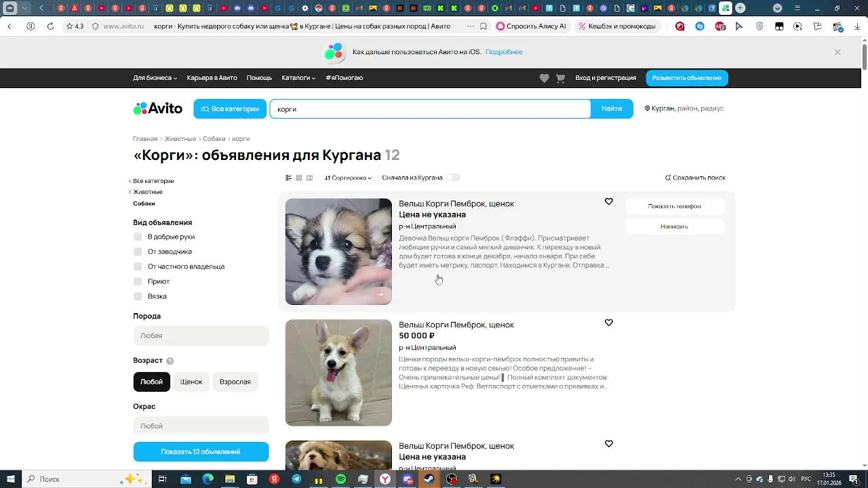Image resolution: width=868 pixels, height=488 pixels.
Task: Click 'Разместить объявление' button
Action: click(687, 78)
